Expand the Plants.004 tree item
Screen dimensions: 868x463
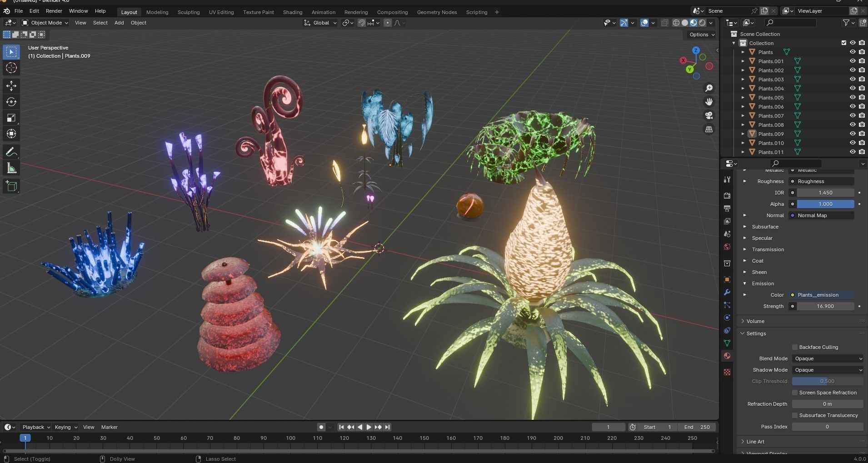743,89
